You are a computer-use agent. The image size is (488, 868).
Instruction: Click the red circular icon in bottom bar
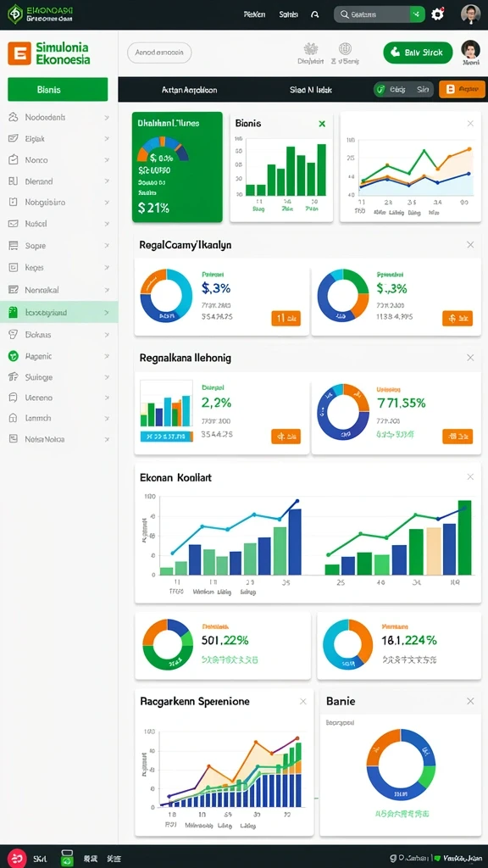(17, 858)
